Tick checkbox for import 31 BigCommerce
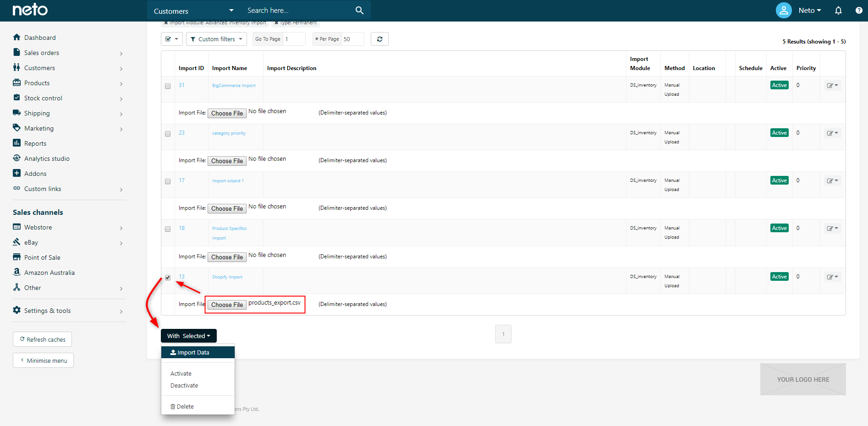This screenshot has width=868, height=426. pyautogui.click(x=168, y=86)
